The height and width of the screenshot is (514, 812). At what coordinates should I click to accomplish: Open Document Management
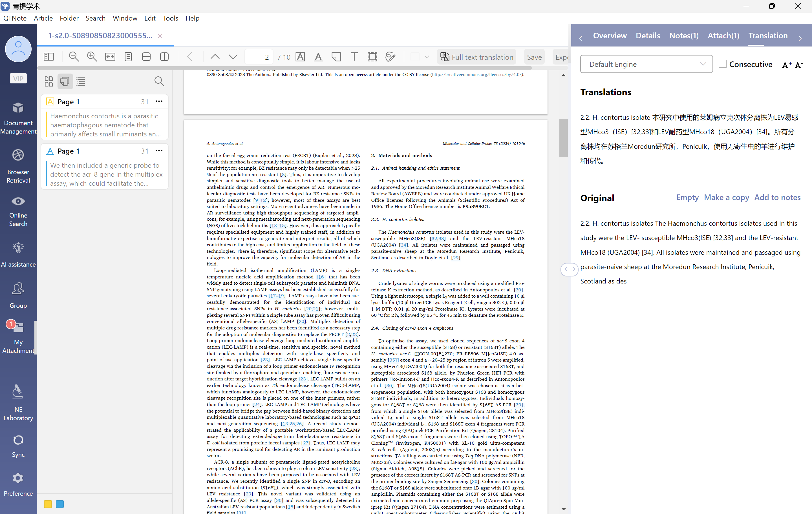[18, 118]
